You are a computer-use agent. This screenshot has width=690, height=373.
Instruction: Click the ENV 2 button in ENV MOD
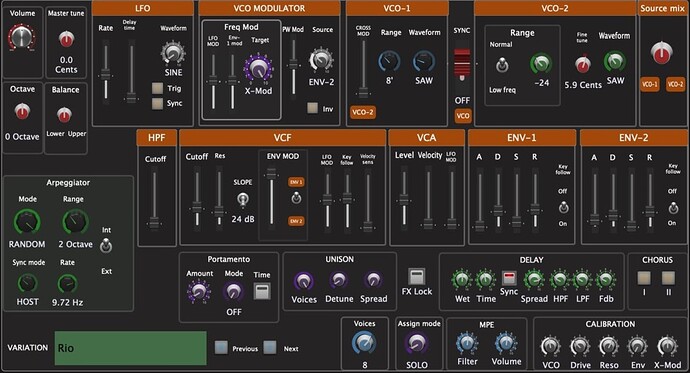296,221
